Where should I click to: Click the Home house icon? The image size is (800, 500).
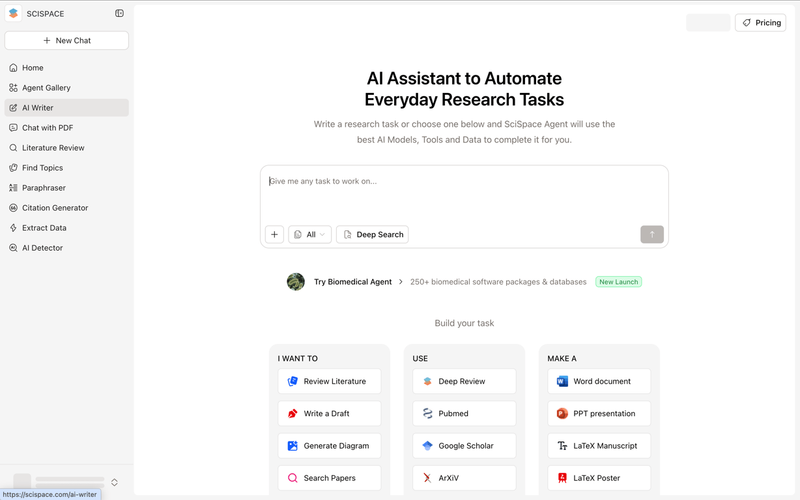point(13,67)
